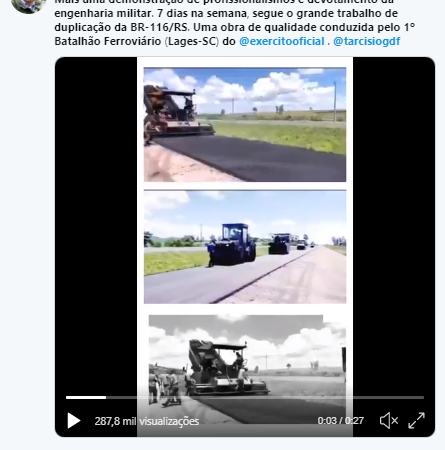Click the "Batalhão Ferroviário (Lages-SC)" text
The width and height of the screenshot is (445, 450).
click(x=137, y=41)
